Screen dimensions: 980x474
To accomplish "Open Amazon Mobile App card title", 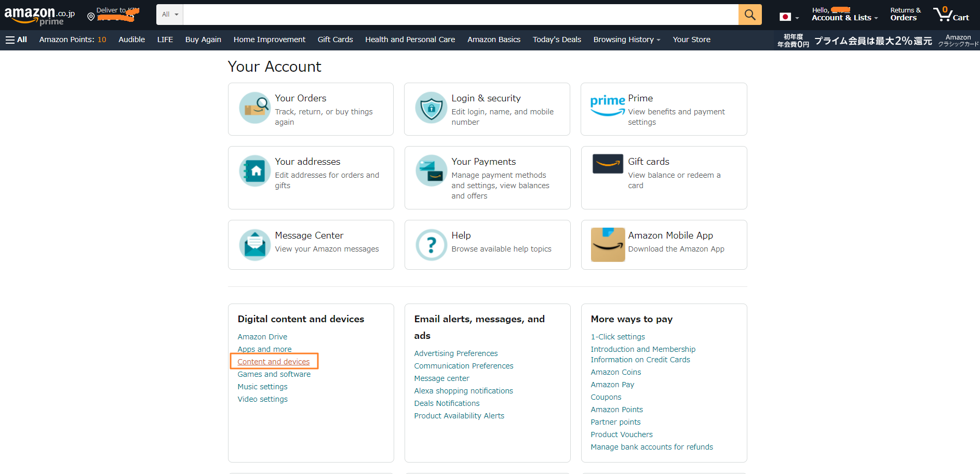I will [670, 235].
